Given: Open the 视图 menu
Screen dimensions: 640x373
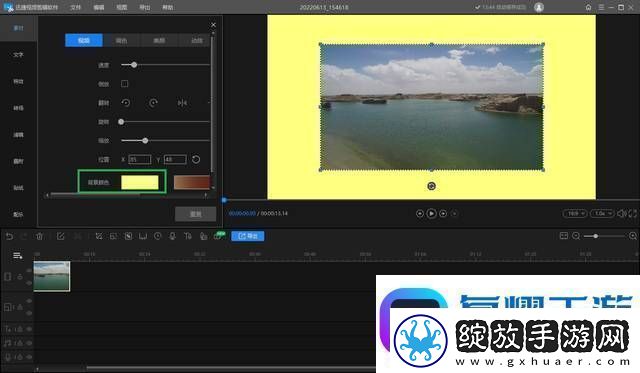Looking at the screenshot, I should click(x=122, y=7).
